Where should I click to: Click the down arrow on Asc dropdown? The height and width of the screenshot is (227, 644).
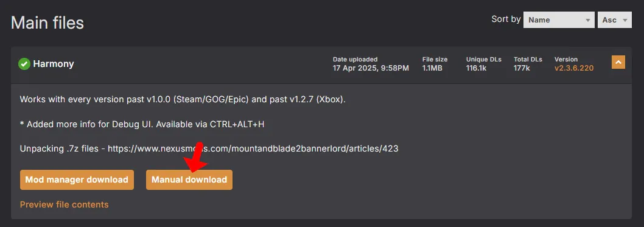pyautogui.click(x=625, y=19)
